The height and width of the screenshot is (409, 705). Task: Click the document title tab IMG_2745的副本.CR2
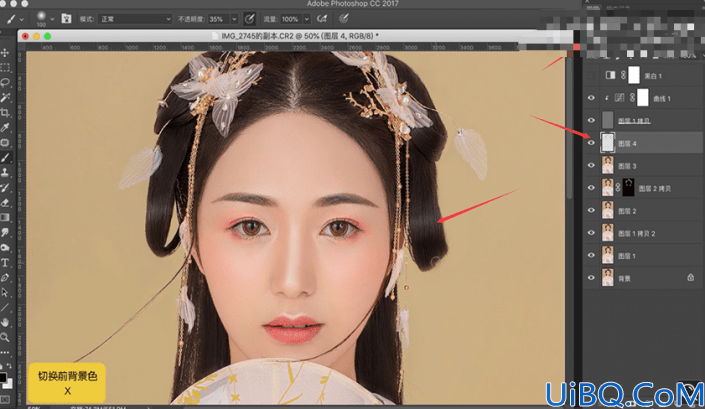point(299,36)
